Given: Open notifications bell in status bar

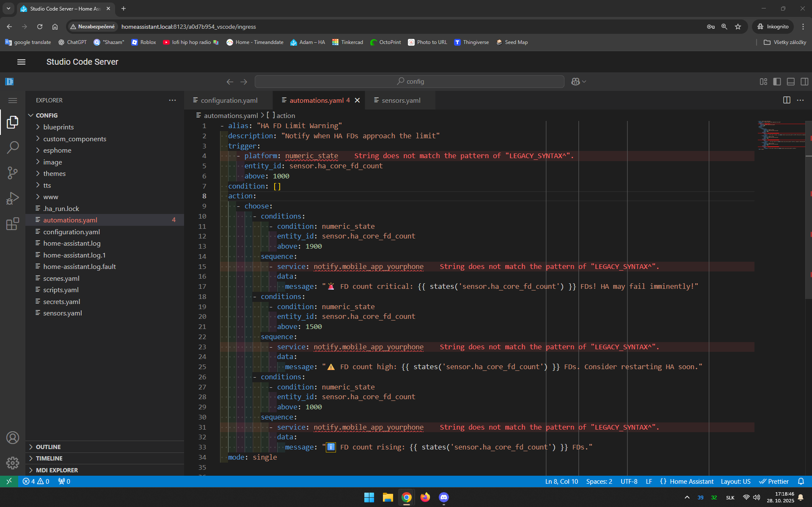Looking at the screenshot, I should (801, 481).
